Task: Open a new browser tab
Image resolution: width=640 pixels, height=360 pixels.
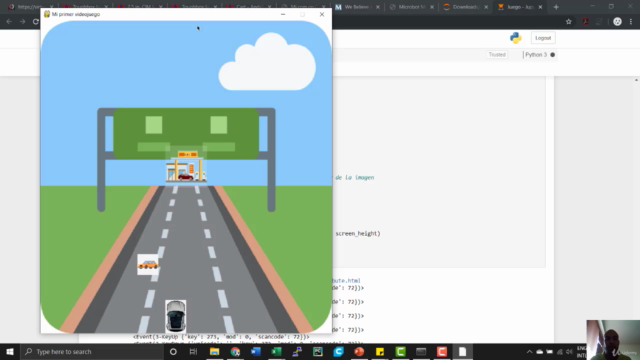Action: (556, 7)
